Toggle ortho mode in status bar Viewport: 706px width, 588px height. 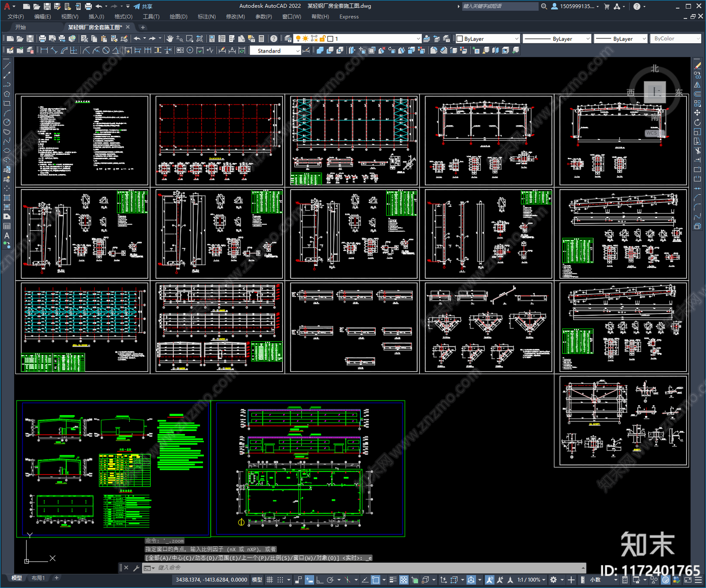tap(319, 580)
